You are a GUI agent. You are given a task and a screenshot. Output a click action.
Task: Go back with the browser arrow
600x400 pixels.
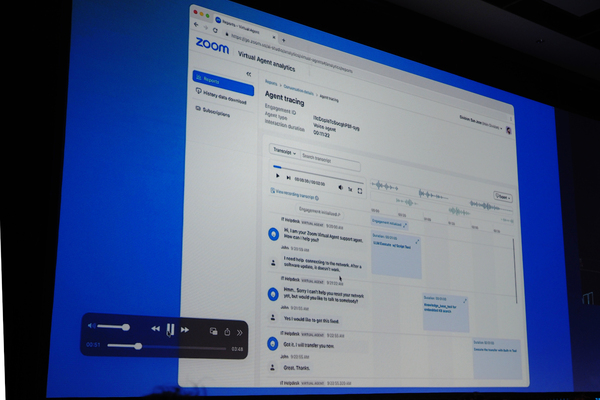click(x=196, y=24)
